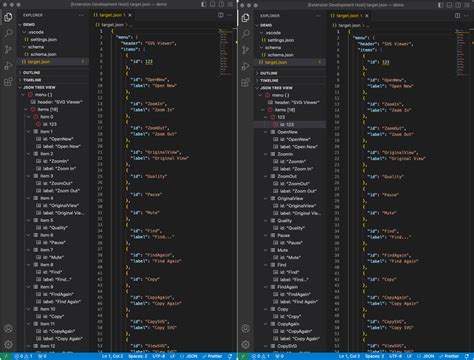
Task: Toggle primary sidebar in right window title bar
Action: tap(441, 5)
